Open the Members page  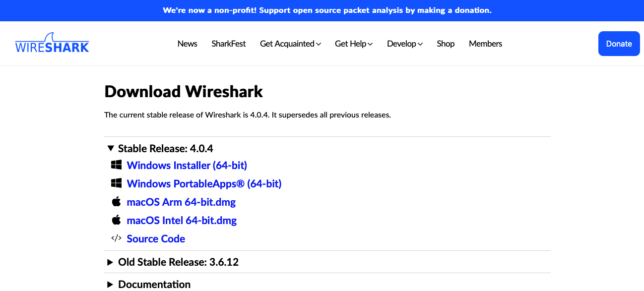485,44
